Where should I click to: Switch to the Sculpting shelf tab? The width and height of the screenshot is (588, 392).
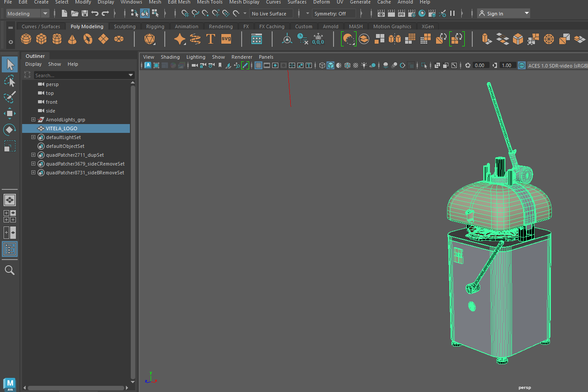point(125,26)
